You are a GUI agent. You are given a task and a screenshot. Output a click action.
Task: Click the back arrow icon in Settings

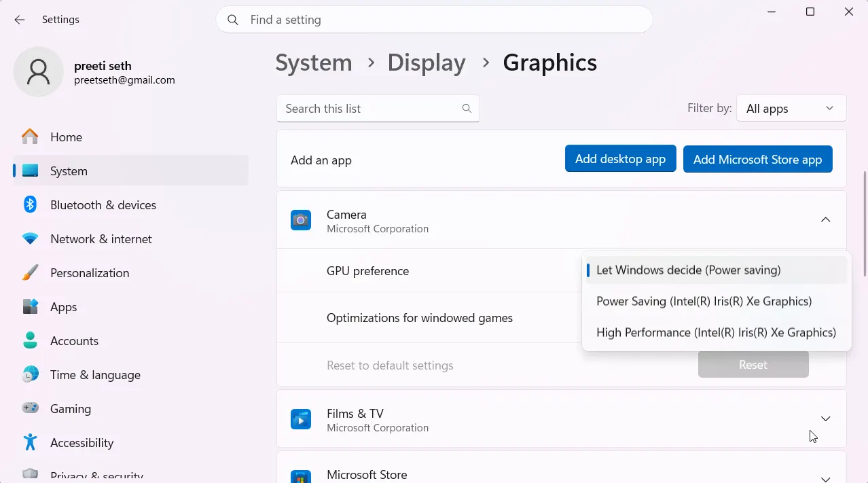coord(20,20)
